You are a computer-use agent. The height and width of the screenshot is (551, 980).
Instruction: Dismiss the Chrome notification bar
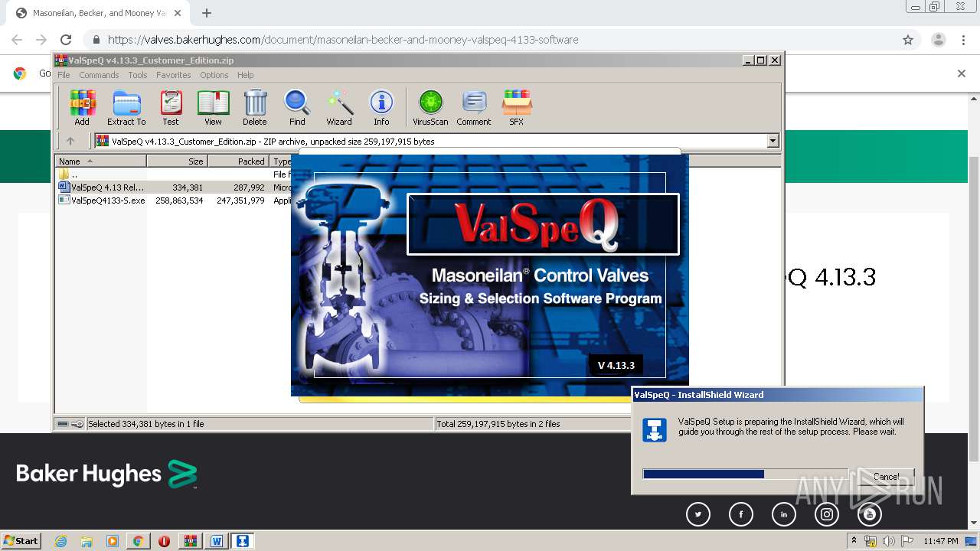[x=962, y=73]
